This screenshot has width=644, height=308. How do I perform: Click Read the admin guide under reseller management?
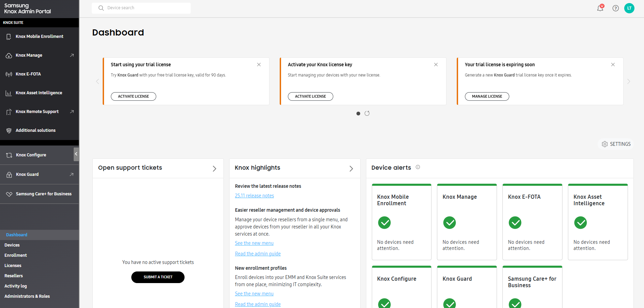click(x=258, y=254)
